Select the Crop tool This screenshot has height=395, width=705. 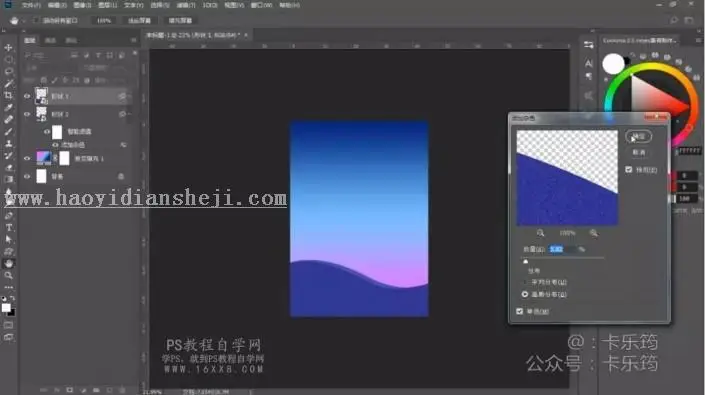point(8,95)
